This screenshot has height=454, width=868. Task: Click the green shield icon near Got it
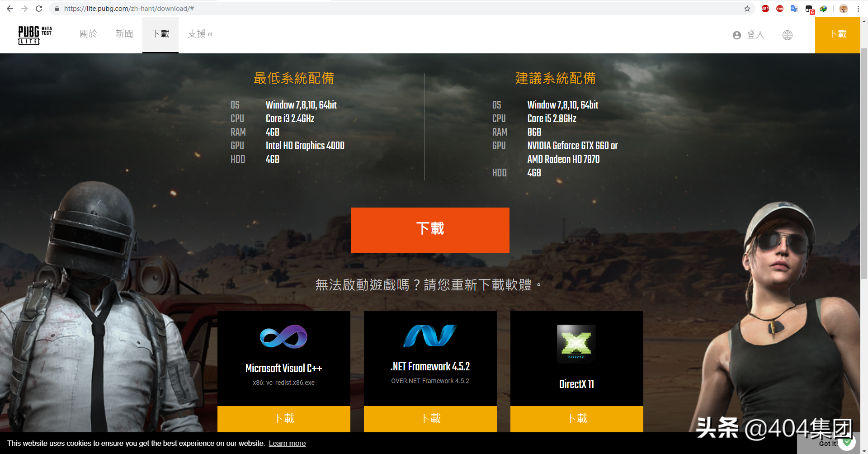847,442
